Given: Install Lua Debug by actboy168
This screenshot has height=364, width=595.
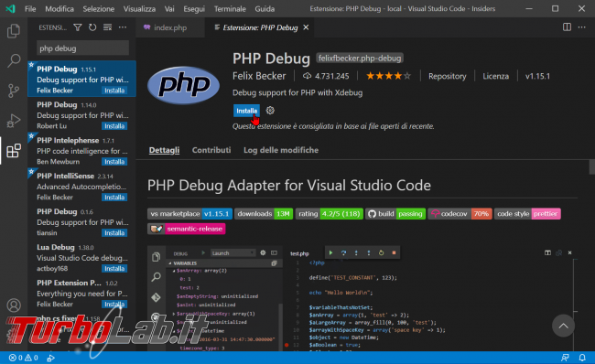Looking at the screenshot, I should click(114, 269).
